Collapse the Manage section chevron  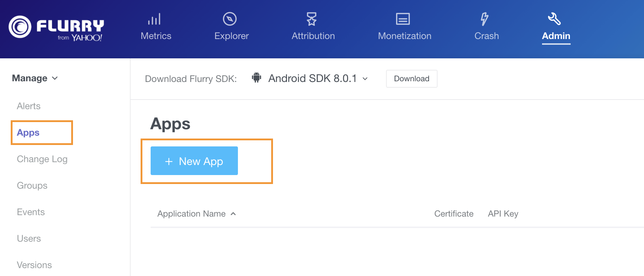coord(55,78)
